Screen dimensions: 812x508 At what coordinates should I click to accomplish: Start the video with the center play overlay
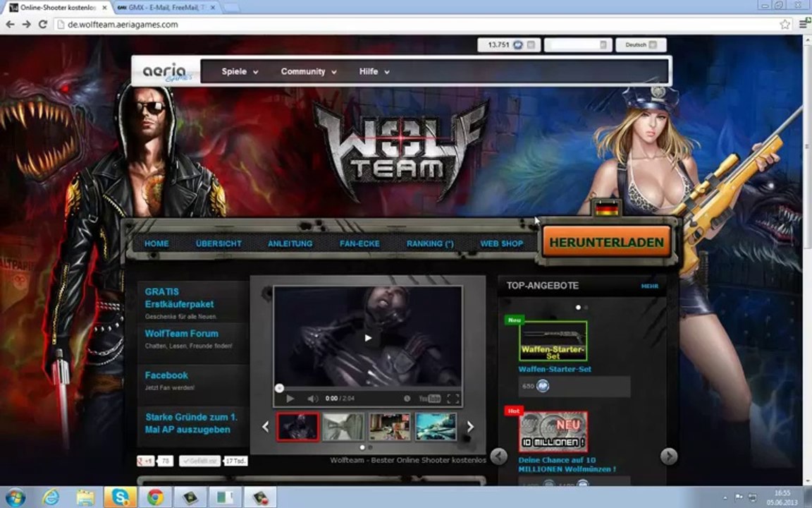point(368,338)
